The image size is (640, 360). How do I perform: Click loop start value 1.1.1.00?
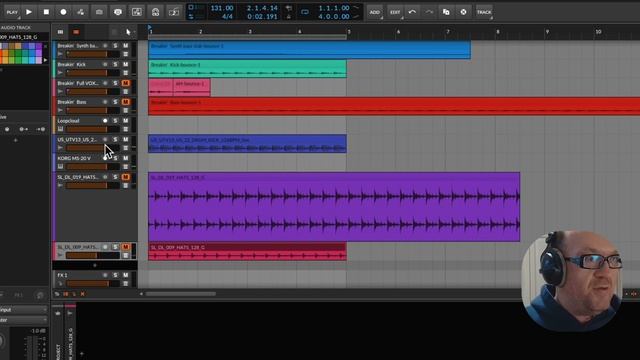coord(333,8)
